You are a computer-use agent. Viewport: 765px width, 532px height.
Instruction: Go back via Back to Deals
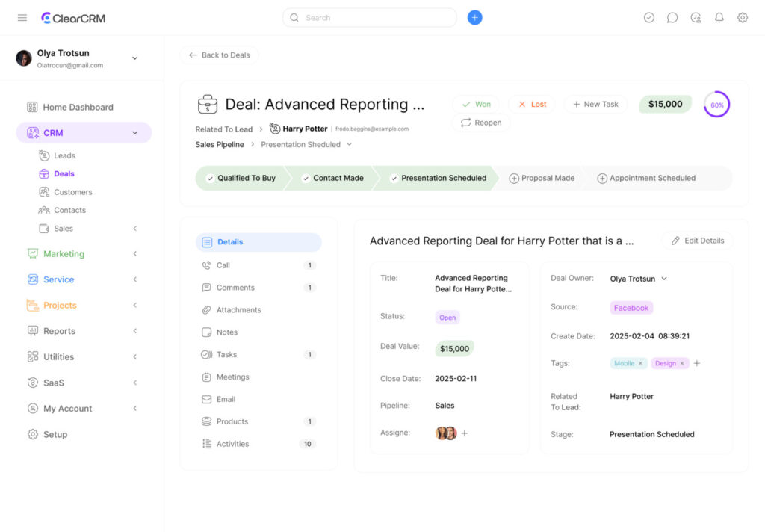tap(219, 55)
